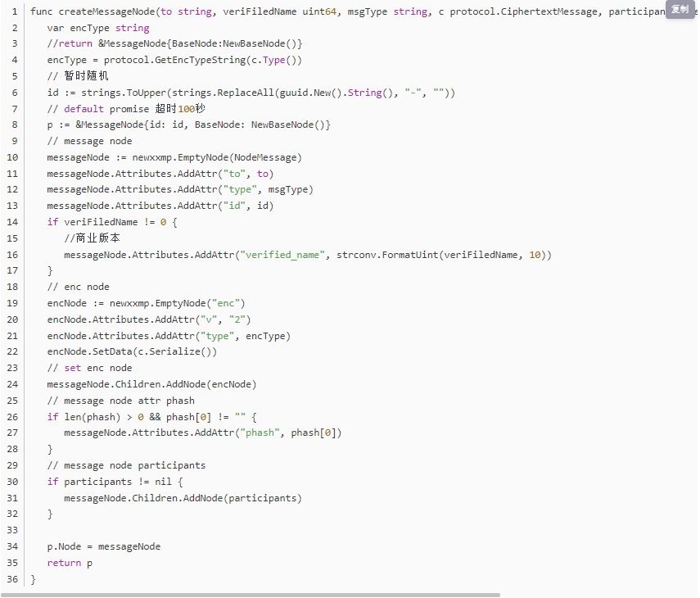Click 'strings.ToUpper' on line 6
Image resolution: width=700 pixels, height=598 pixels.
point(124,93)
